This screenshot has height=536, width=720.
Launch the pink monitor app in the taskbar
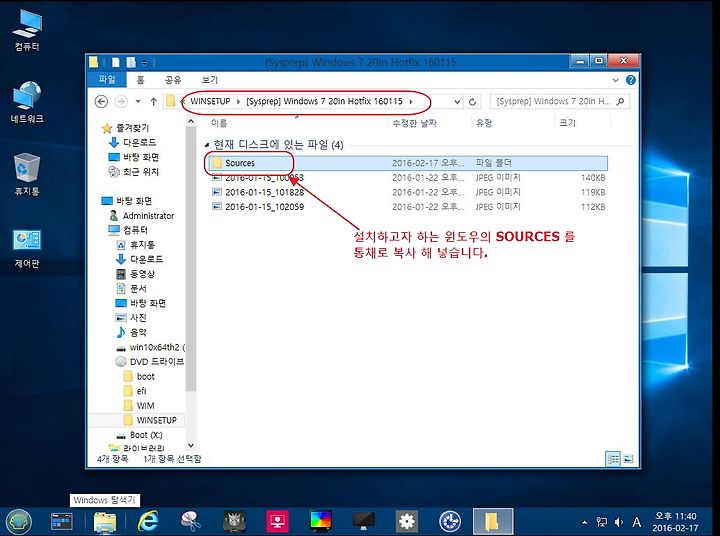click(277, 522)
